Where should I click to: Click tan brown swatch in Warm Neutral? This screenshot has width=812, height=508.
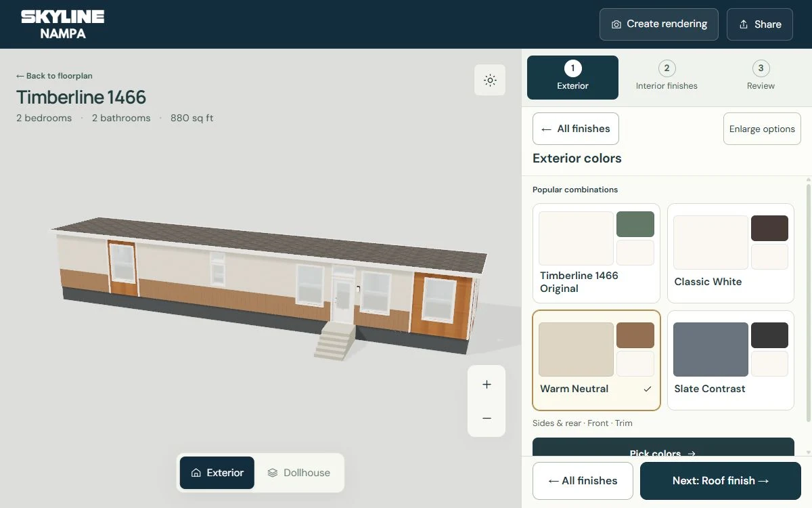click(635, 335)
